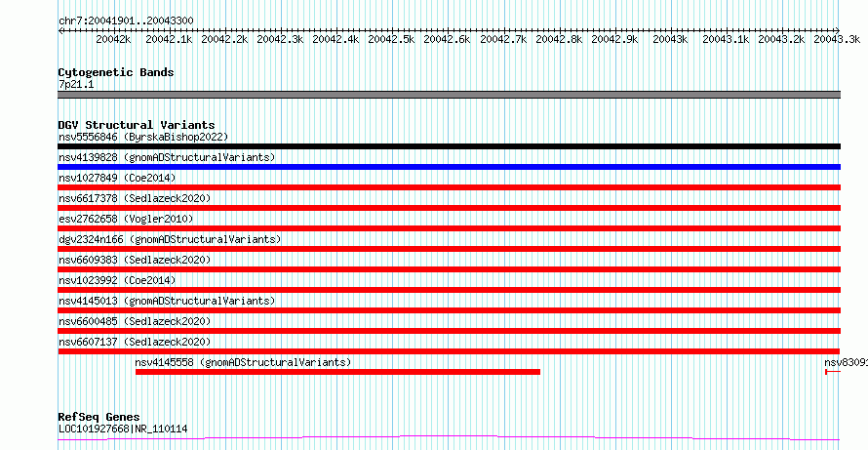
Task: Click the gray 7p21.1 cytogenetic band bar
Action: coord(449,95)
